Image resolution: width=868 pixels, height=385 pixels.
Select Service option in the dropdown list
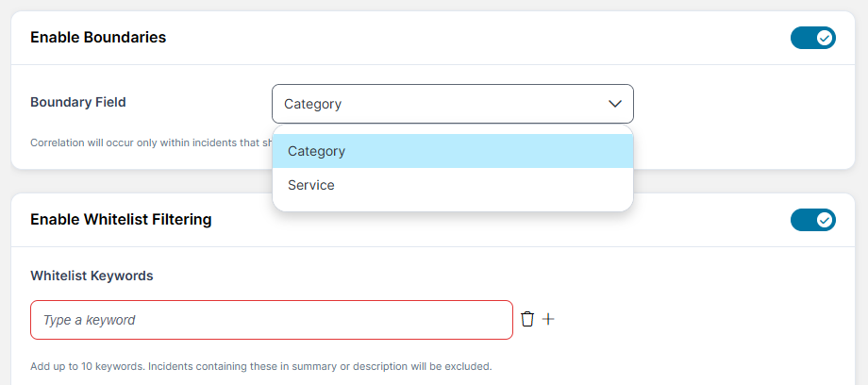tap(311, 185)
